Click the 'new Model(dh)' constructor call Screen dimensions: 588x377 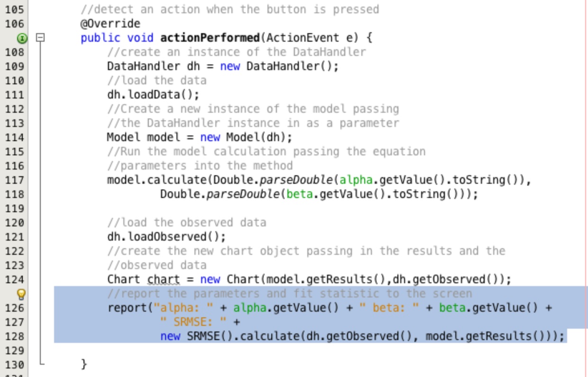click(x=243, y=137)
